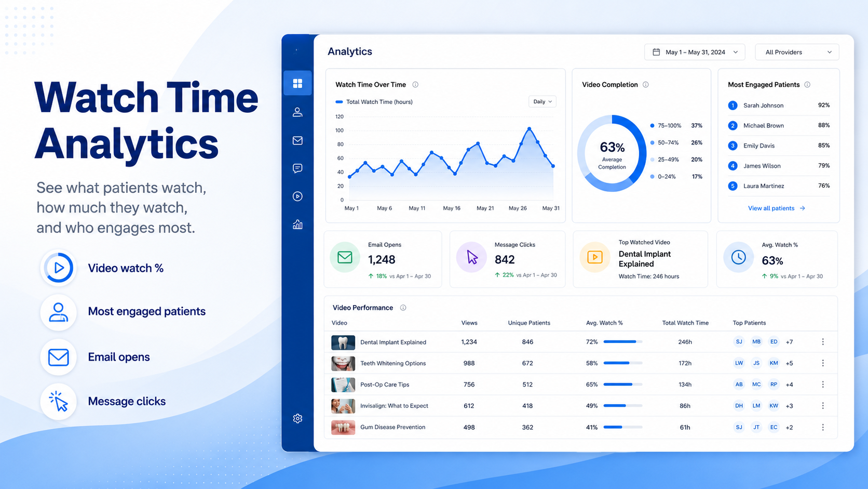Open more options for Gum Disease Prevention row
Screen dimensions: 868x489
[823, 427]
